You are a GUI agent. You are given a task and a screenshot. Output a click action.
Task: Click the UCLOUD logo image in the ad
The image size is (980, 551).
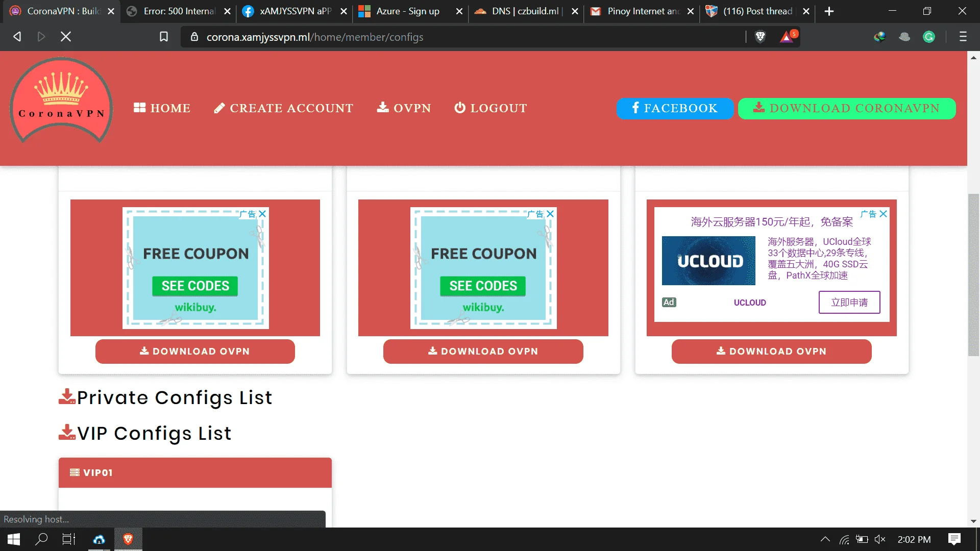coord(708,261)
